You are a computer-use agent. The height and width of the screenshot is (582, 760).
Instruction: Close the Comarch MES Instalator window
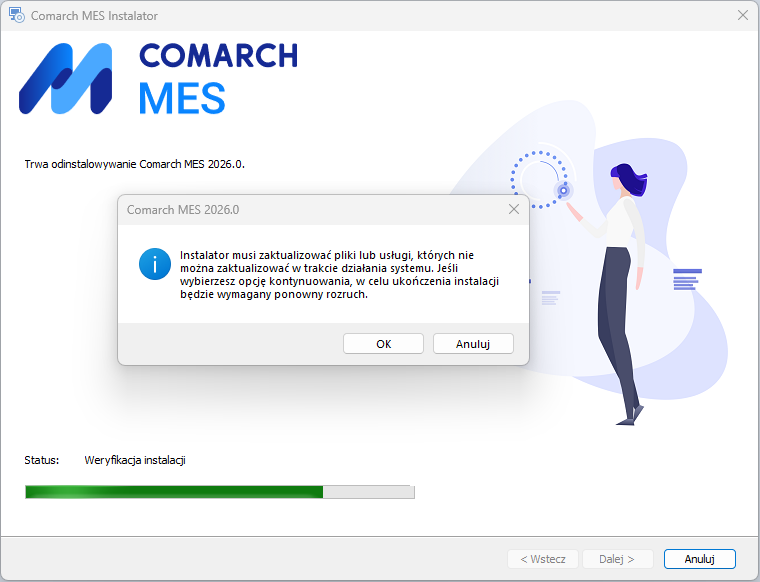tap(743, 16)
